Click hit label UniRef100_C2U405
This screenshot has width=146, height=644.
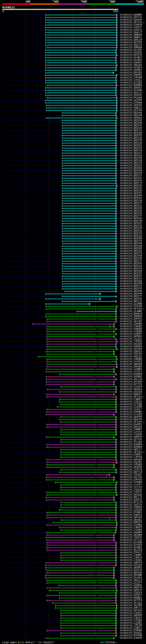point(131,387)
